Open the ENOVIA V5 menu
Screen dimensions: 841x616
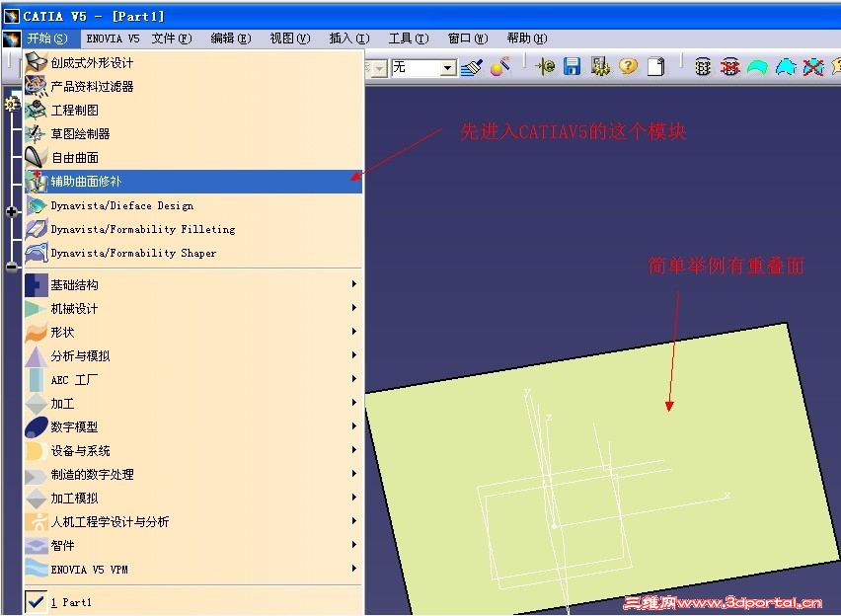tap(113, 38)
